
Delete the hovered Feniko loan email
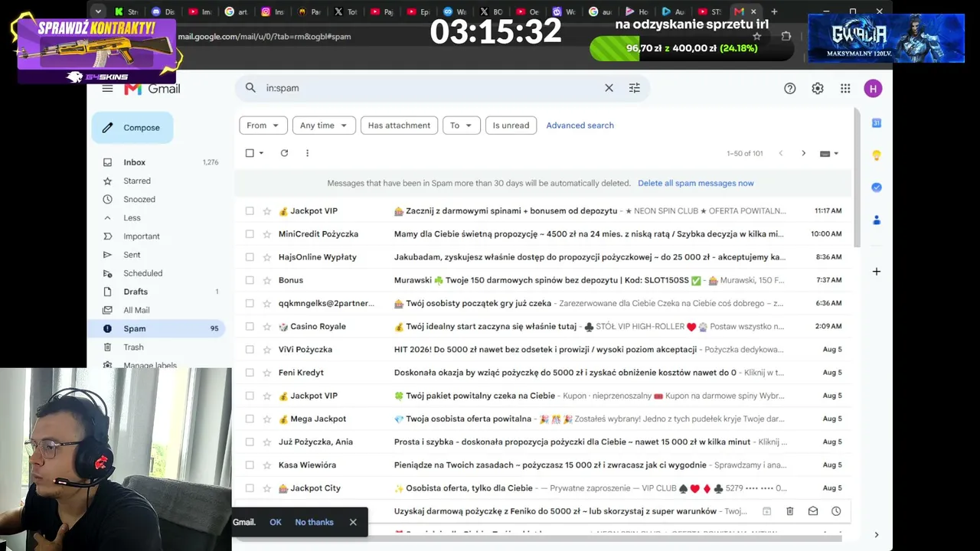[790, 511]
